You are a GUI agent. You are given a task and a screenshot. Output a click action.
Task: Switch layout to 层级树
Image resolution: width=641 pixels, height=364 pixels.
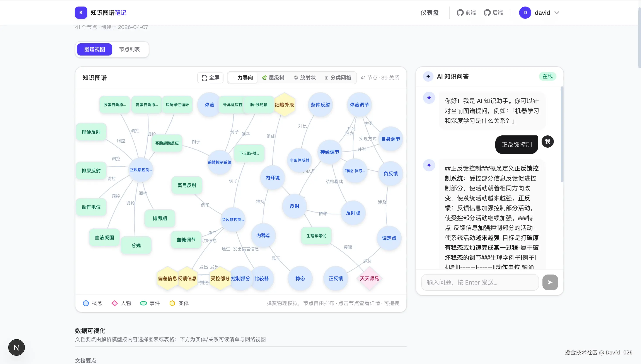click(x=273, y=78)
